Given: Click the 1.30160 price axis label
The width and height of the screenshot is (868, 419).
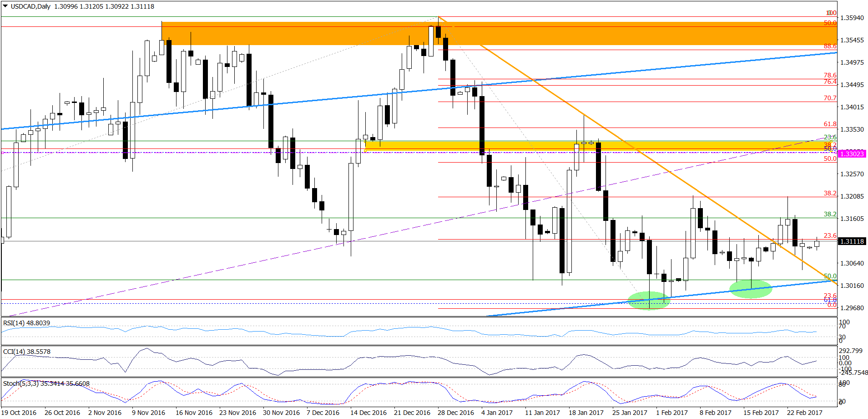Looking at the screenshot, I should [x=852, y=286].
